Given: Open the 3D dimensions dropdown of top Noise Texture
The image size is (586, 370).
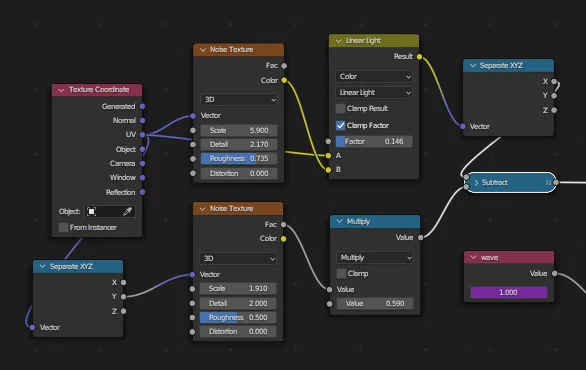Looking at the screenshot, I should tap(239, 100).
